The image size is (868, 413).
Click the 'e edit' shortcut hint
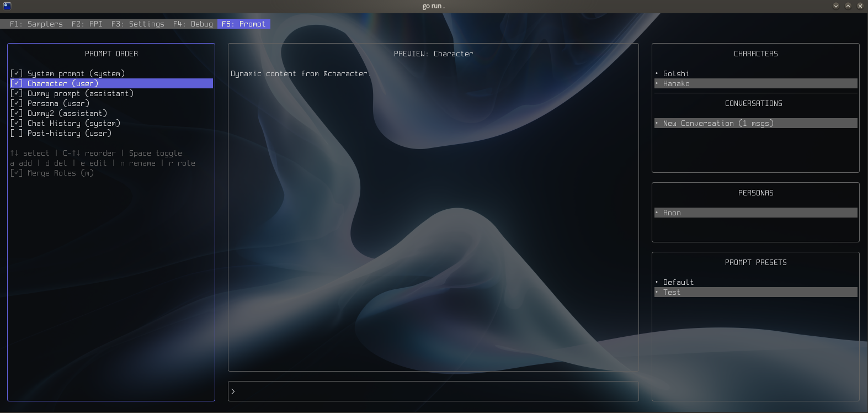pyautogui.click(x=94, y=163)
